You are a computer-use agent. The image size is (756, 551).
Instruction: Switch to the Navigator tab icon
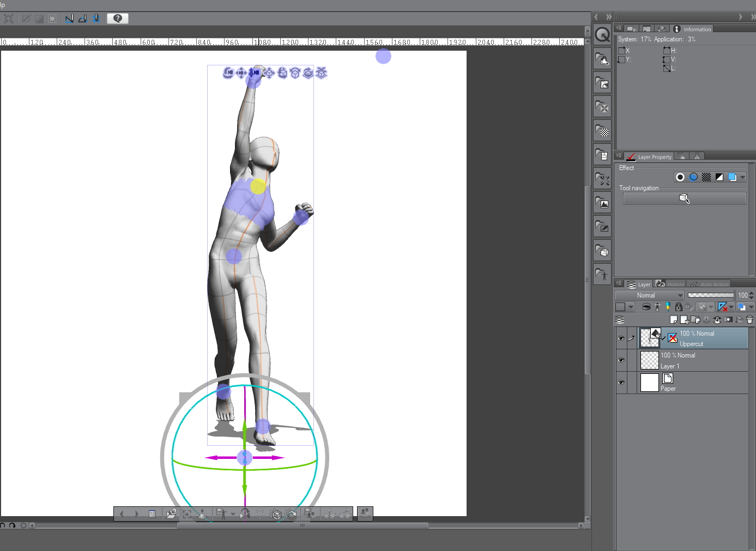point(632,29)
